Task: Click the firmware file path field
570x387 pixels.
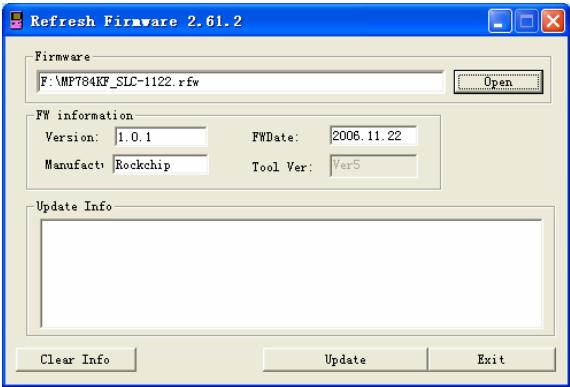Action: click(240, 82)
